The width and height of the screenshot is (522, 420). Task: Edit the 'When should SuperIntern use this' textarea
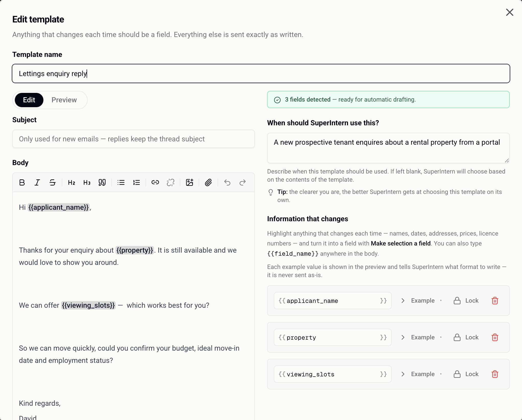(x=388, y=148)
